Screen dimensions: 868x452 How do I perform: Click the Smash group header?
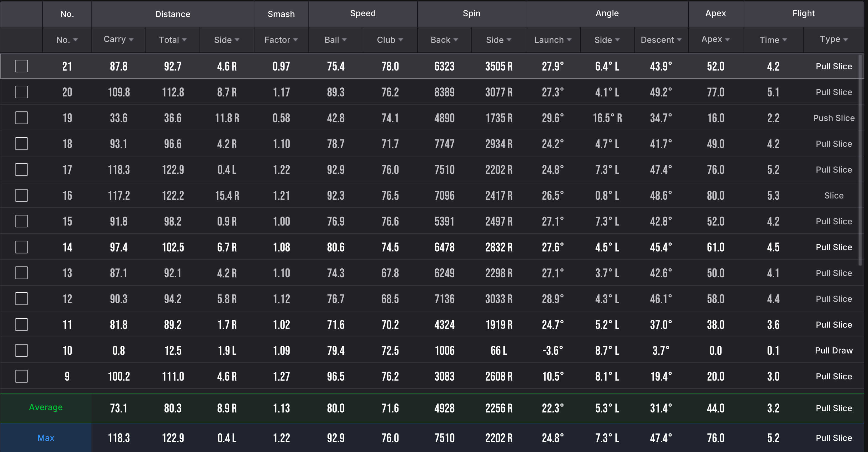point(281,14)
